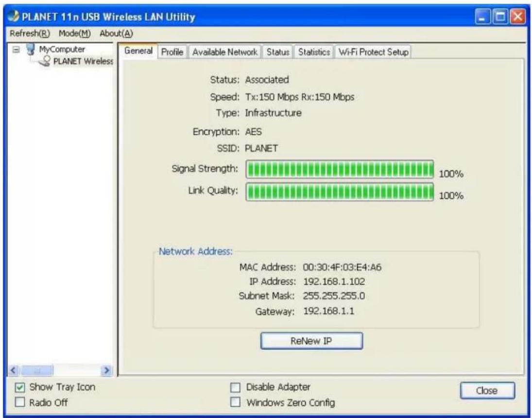Select the PLANET Wireless tree entry

point(83,61)
